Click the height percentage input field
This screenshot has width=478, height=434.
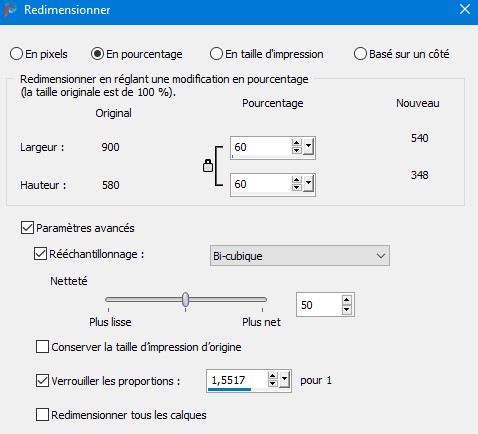coord(261,184)
